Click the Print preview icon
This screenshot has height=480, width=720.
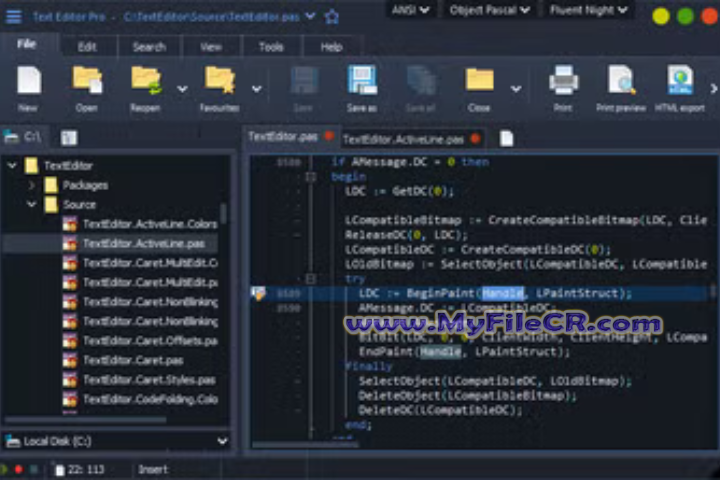click(621, 80)
